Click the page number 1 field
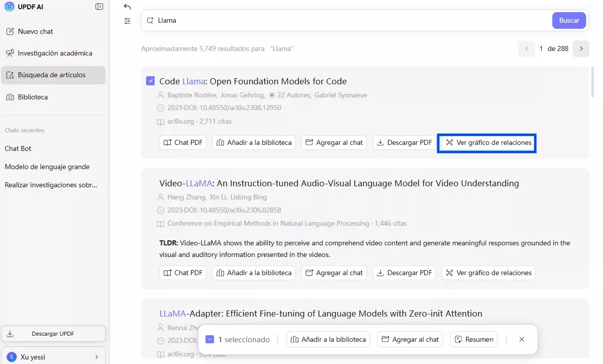 pyautogui.click(x=541, y=49)
